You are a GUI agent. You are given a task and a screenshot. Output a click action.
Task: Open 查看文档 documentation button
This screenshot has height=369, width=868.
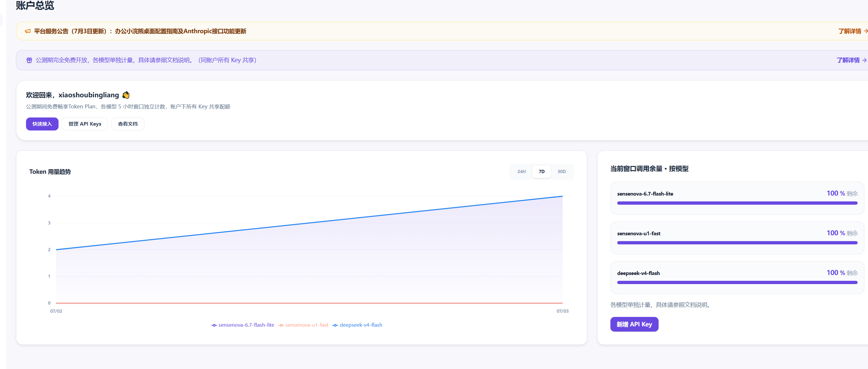coord(128,124)
